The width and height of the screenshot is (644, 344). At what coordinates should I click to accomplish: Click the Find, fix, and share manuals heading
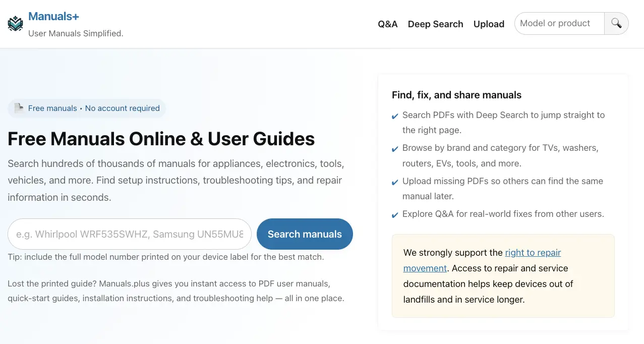[x=456, y=95]
